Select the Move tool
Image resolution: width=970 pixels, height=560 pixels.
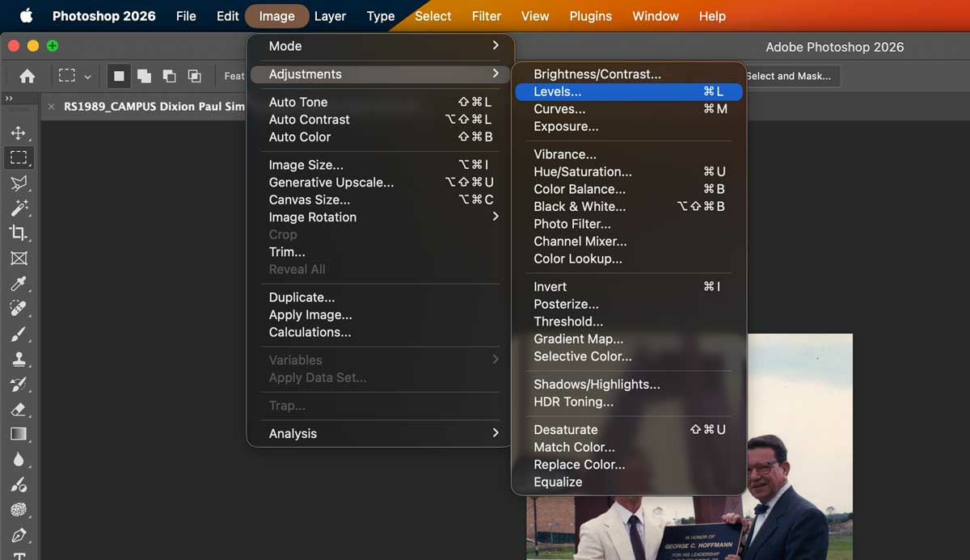[x=19, y=133]
